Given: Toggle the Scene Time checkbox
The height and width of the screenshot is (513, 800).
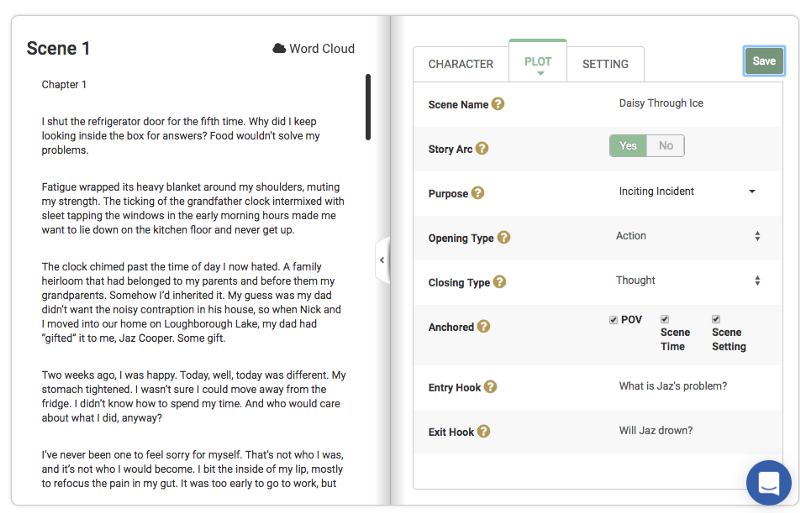Looking at the screenshot, I should [x=665, y=320].
